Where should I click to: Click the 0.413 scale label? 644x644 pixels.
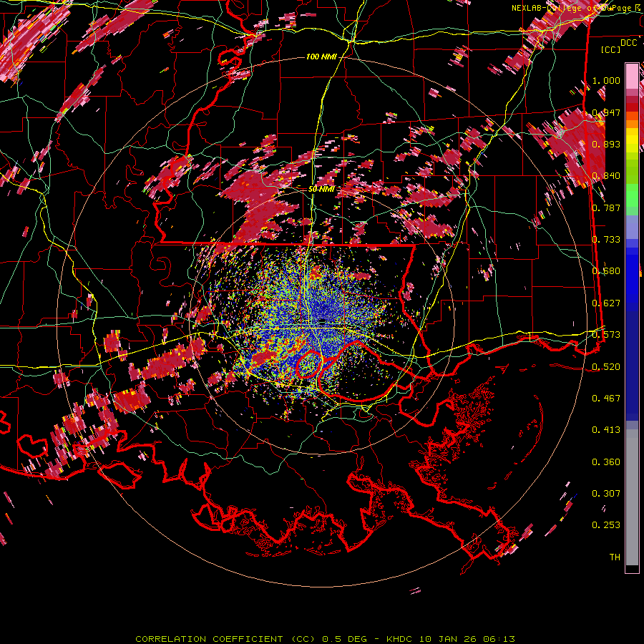tap(606, 430)
